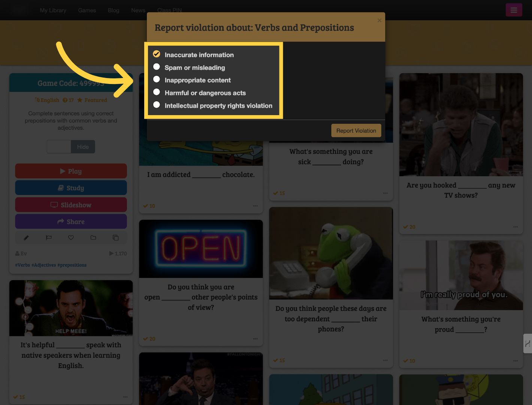Click the English language link
Viewport: 532px width, 405px height.
coord(47,100)
